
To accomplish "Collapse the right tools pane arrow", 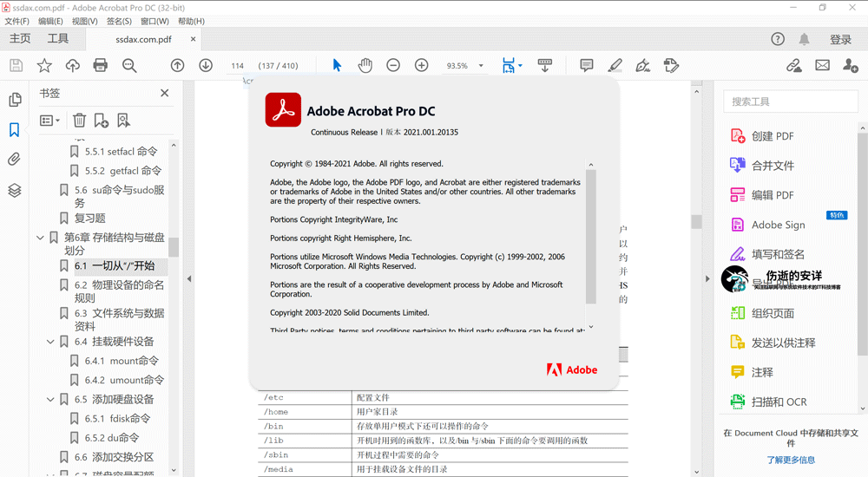I will 707,279.
